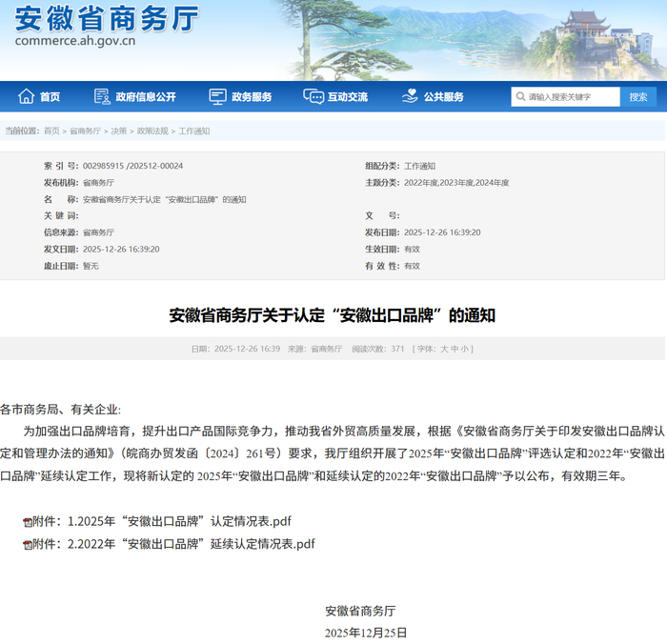Click the 政务服务 monitor icon

[217, 96]
